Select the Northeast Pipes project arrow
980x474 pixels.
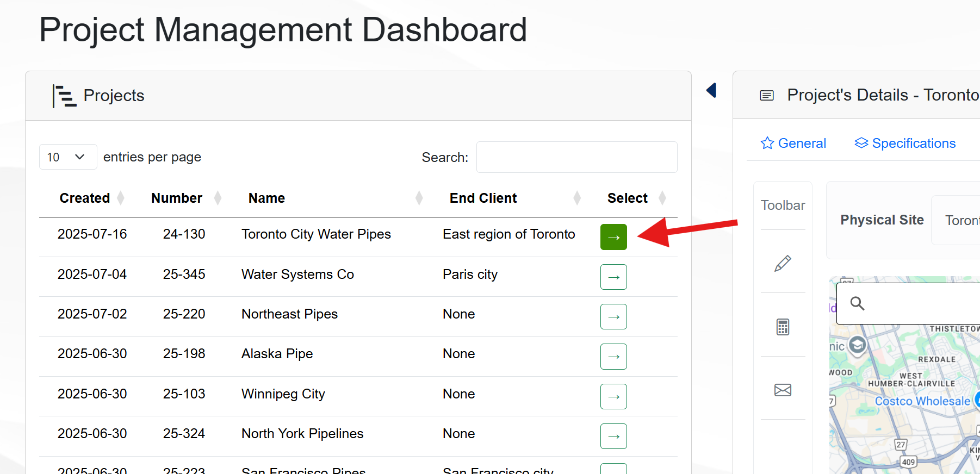613,317
